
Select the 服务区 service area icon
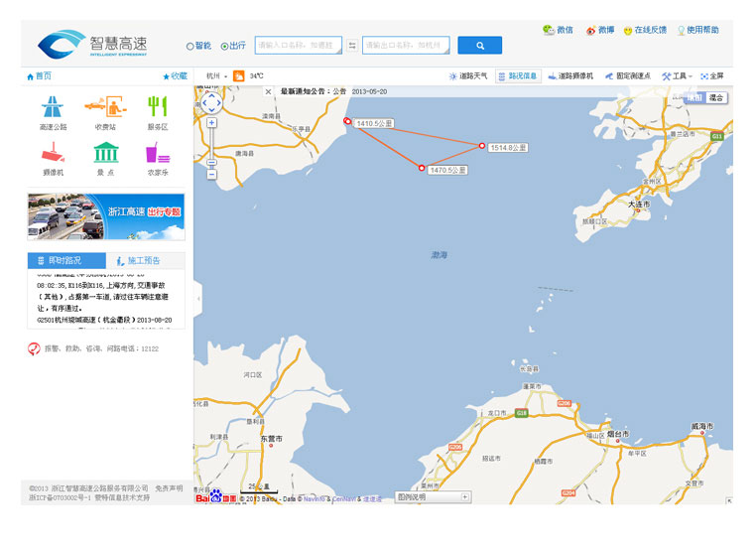tap(158, 111)
